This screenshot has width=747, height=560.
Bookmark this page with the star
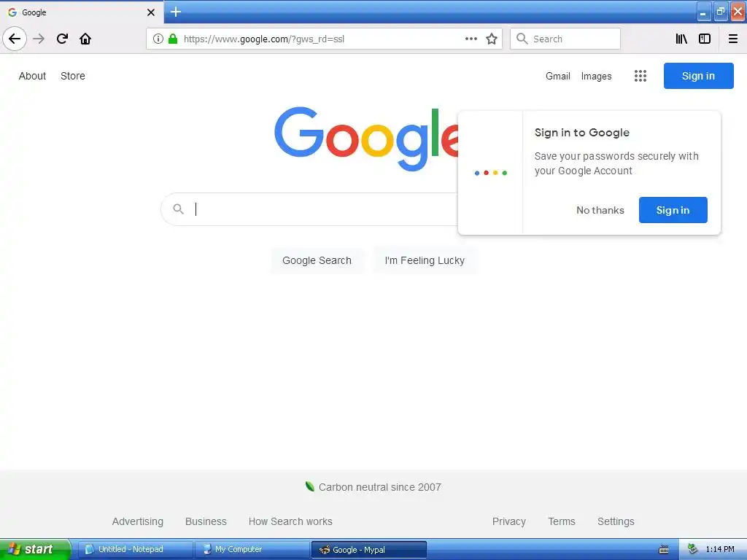(x=492, y=39)
